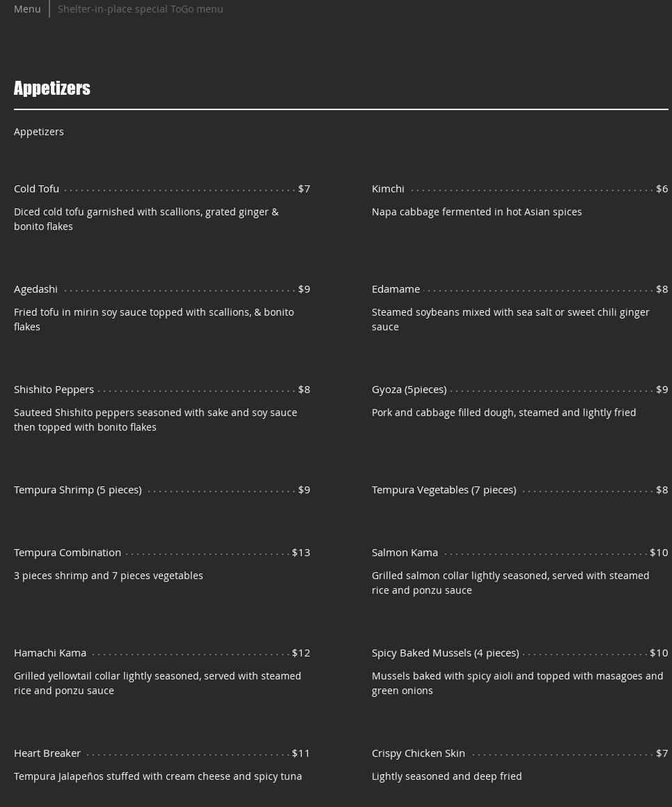The image size is (672, 807).
Task: Click the Salmon Kama item title
Action: point(405,552)
